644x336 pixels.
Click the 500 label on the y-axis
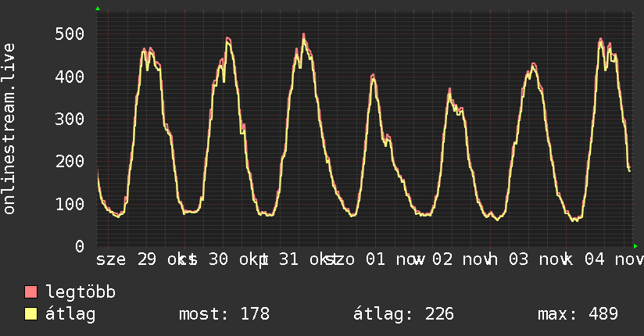(70, 34)
